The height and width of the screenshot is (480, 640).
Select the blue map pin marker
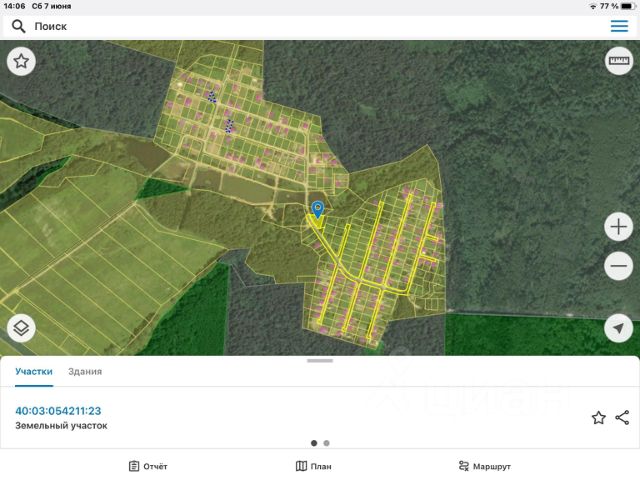pos(318,209)
